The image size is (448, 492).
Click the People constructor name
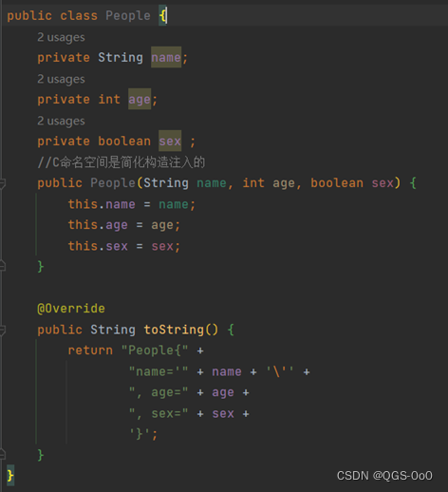click(x=113, y=183)
